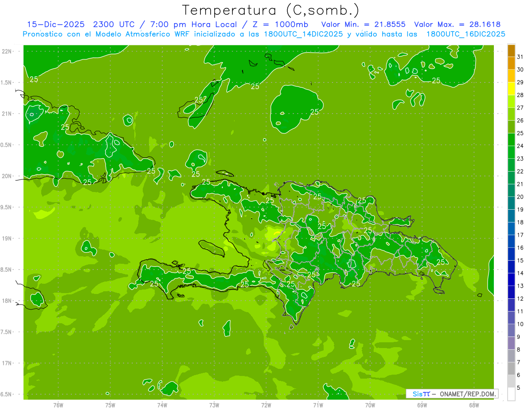Click the "75W" longitude label
This screenshot has width=532, height=411.
coord(110,405)
